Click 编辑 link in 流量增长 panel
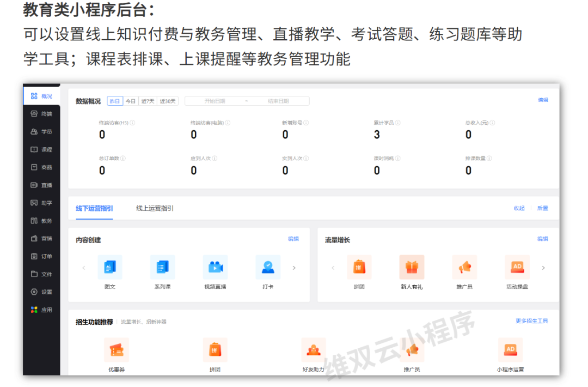 pos(543,239)
